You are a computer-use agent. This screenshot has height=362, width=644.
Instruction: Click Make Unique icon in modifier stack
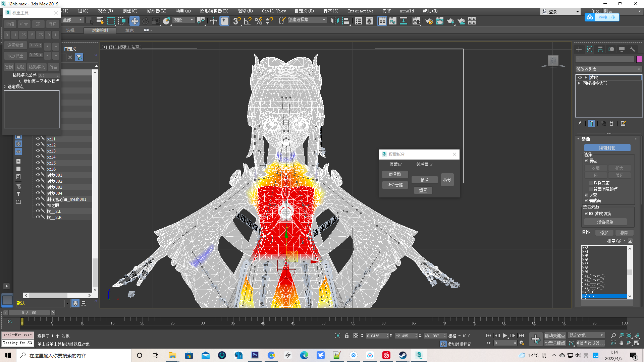click(603, 123)
